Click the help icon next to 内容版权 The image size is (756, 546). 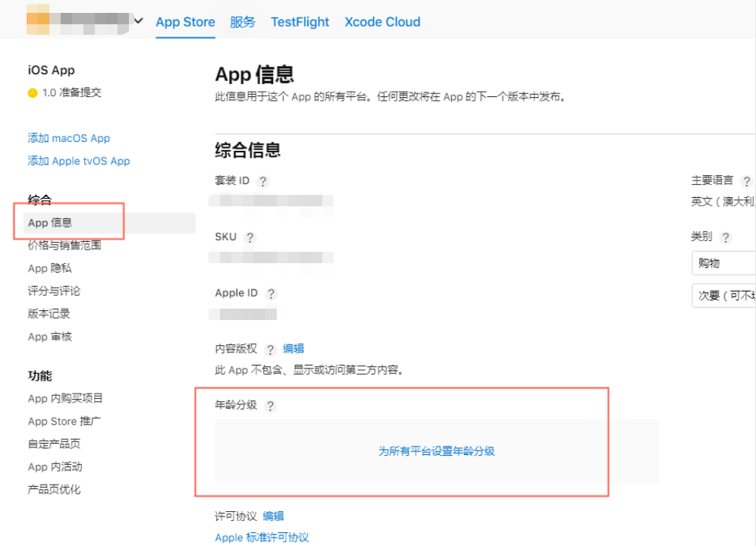[x=271, y=349]
